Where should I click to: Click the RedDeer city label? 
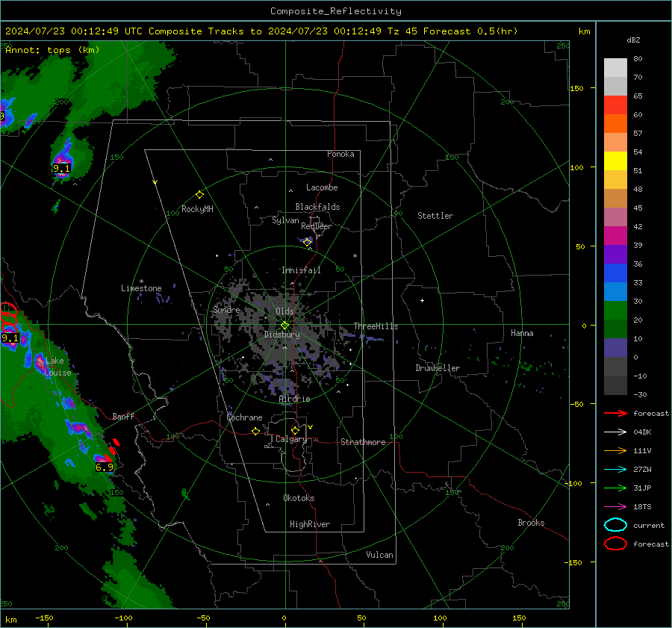(317, 226)
